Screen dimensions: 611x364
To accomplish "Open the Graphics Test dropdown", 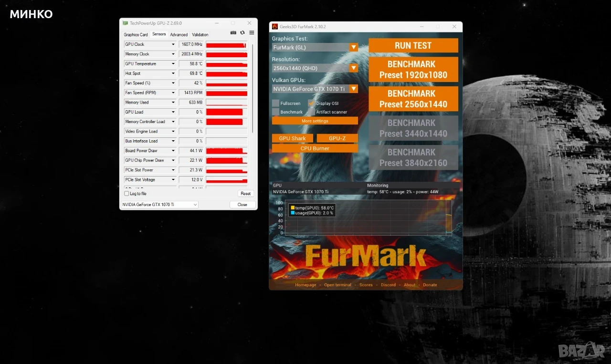I will 353,47.
